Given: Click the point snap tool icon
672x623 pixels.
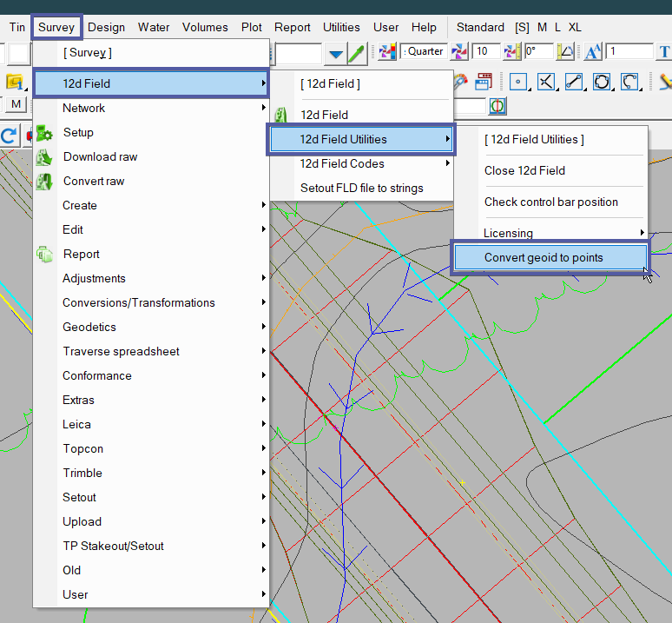Looking at the screenshot, I should pyautogui.click(x=518, y=82).
